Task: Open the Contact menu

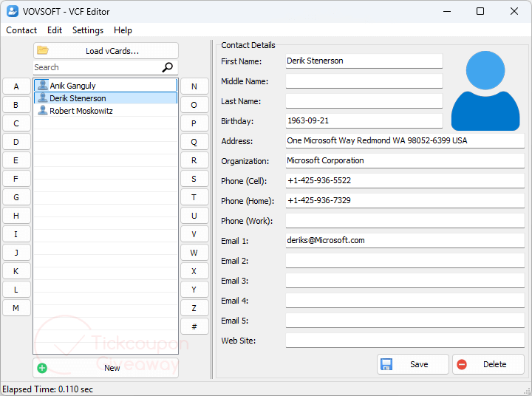Action: pos(21,30)
